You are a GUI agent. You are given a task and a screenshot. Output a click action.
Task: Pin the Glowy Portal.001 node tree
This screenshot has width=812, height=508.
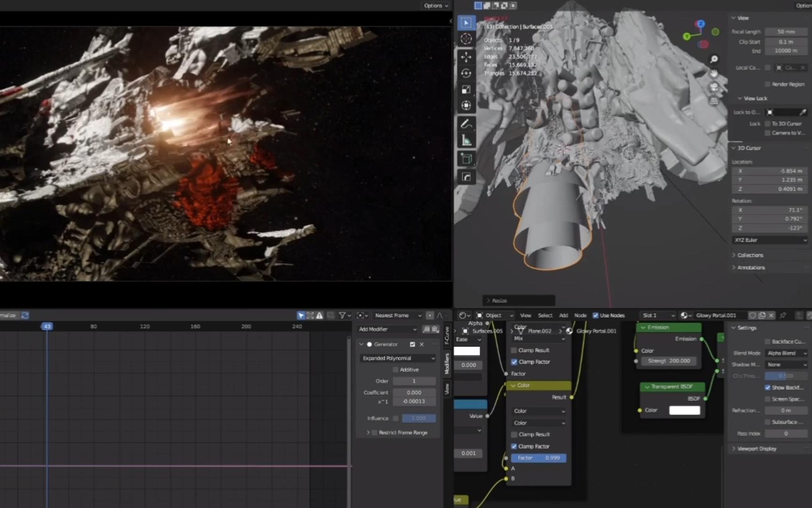tap(783, 316)
